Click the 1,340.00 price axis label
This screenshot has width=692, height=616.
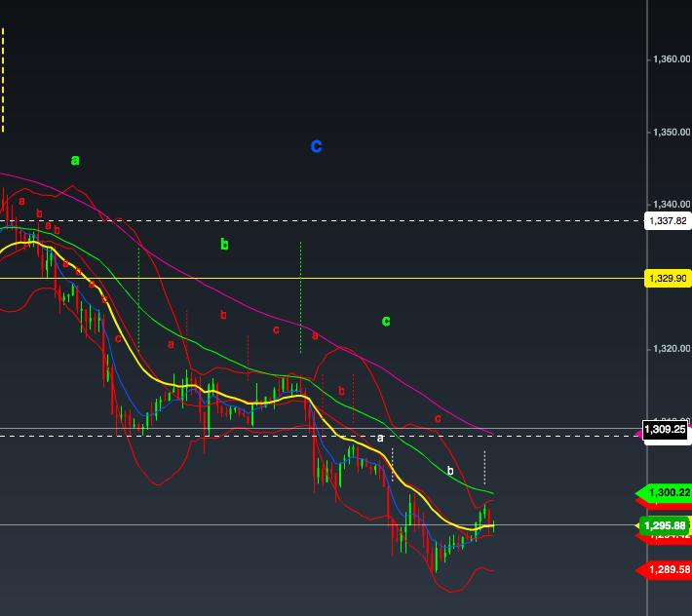pos(672,205)
